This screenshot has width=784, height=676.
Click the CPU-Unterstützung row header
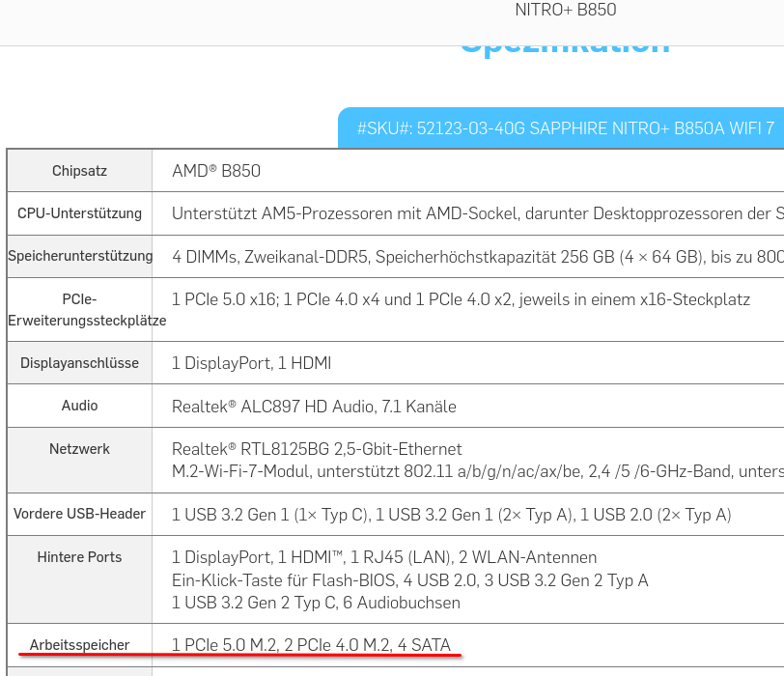79,213
